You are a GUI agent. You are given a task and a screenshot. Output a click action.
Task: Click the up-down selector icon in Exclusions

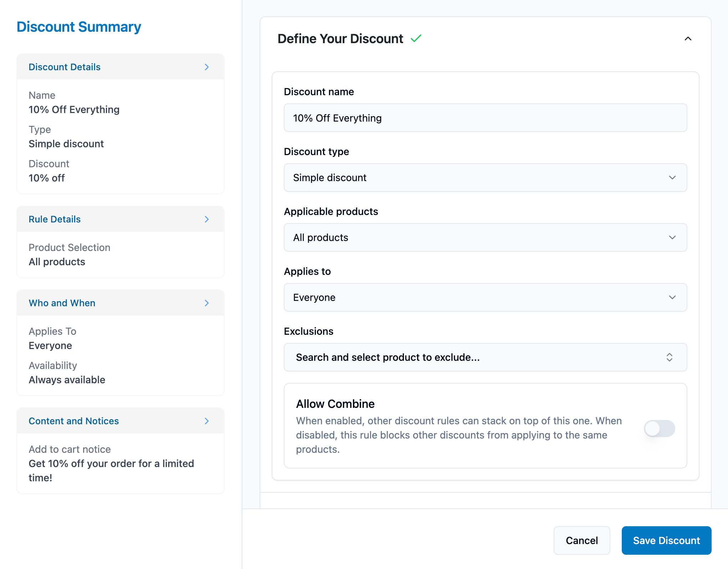[669, 357]
